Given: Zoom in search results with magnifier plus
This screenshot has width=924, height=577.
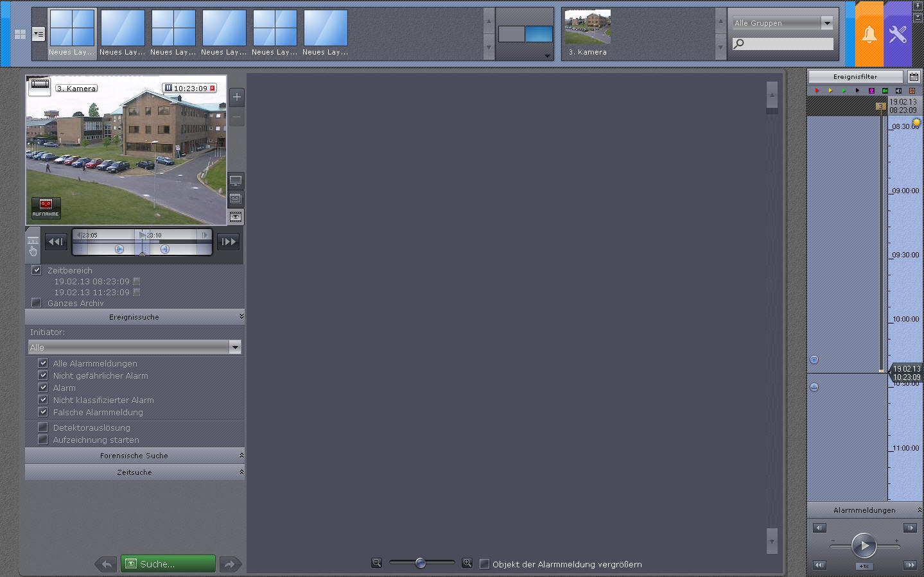Looking at the screenshot, I should coord(467,563).
